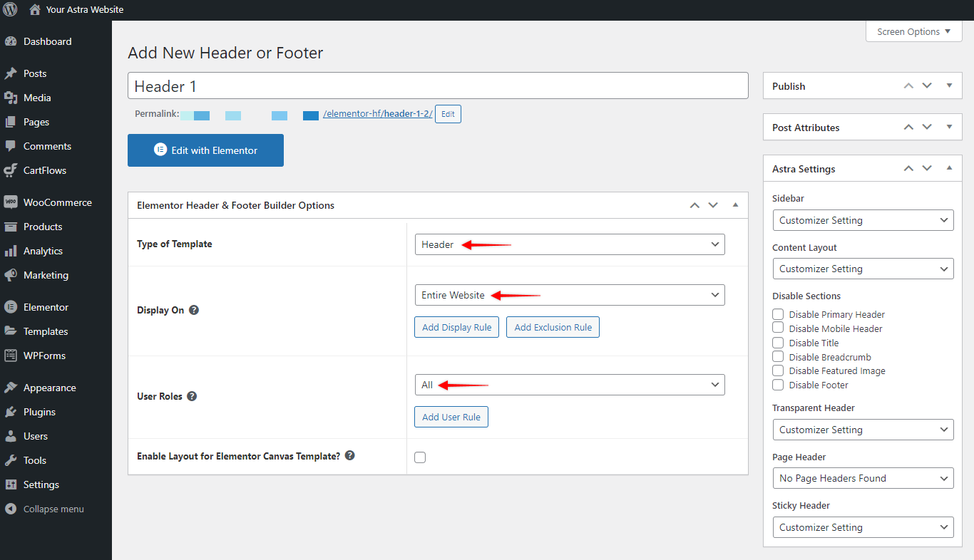The width and height of the screenshot is (974, 560).
Task: Click the Settings sliders icon
Action: [x=11, y=484]
